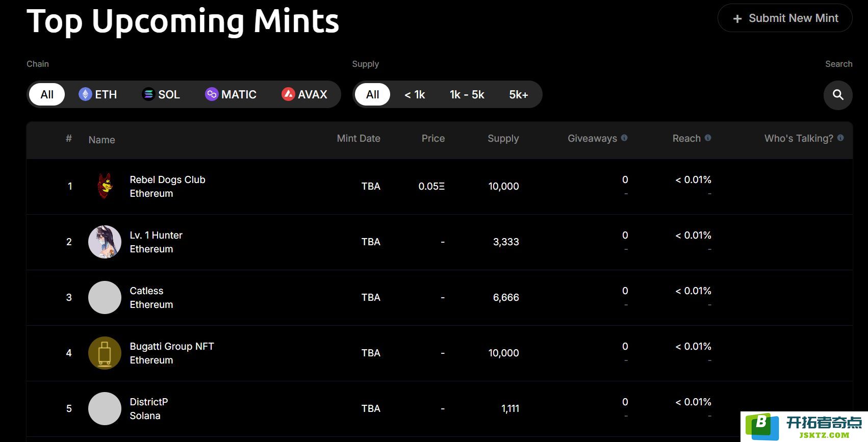Click the Rebel Dogs Club avatar
The width and height of the screenshot is (868, 442).
(105, 186)
